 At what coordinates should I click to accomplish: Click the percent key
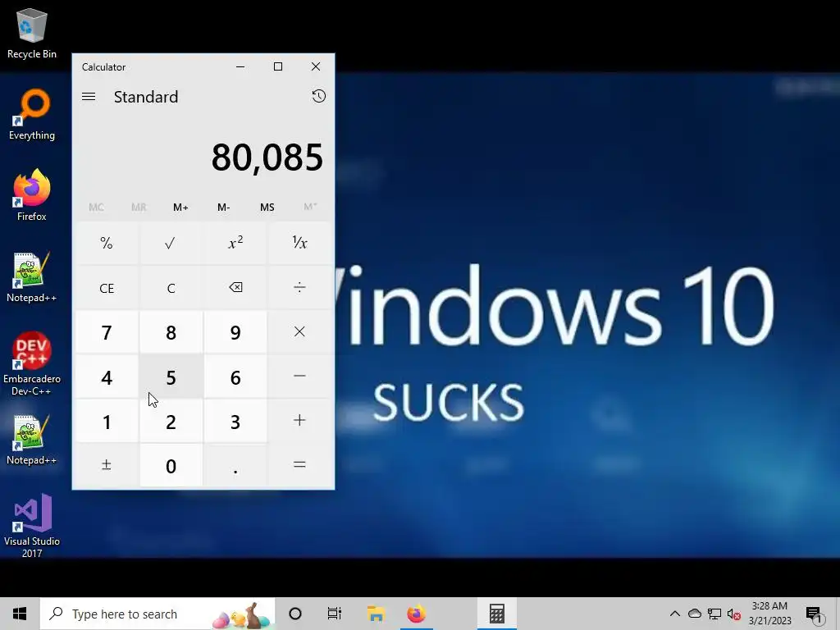pyautogui.click(x=107, y=243)
